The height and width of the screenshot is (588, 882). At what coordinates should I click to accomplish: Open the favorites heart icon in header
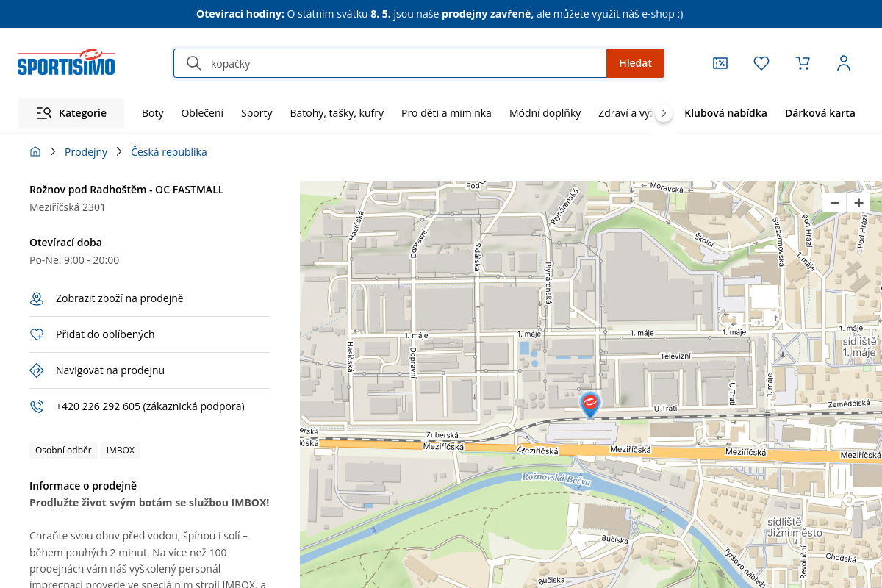[x=761, y=63]
